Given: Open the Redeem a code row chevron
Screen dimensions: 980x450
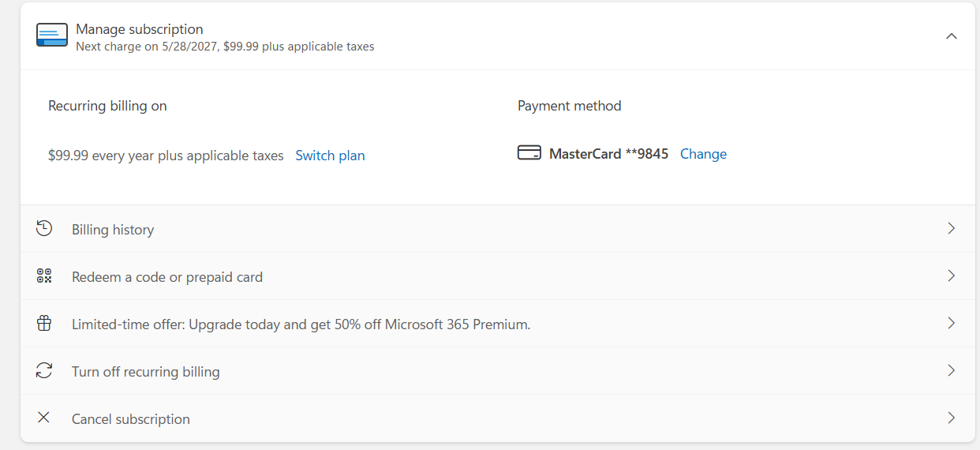Looking at the screenshot, I should click(x=952, y=276).
